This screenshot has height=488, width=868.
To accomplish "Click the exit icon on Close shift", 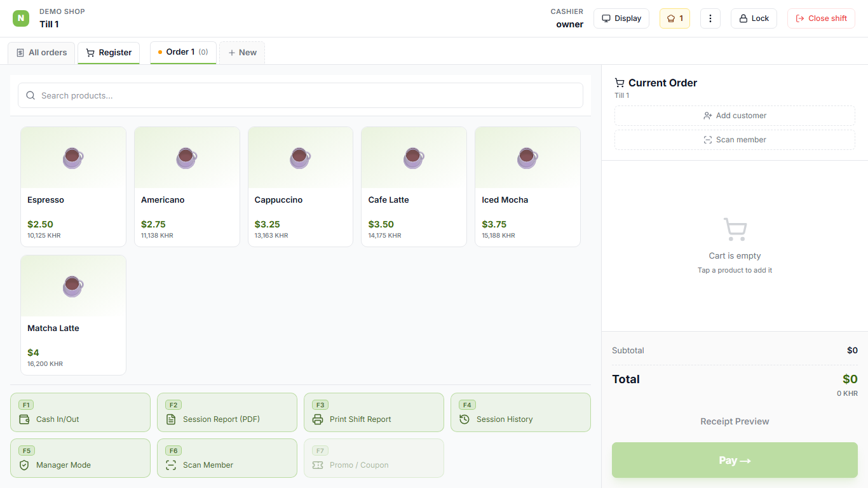I will tap(800, 18).
